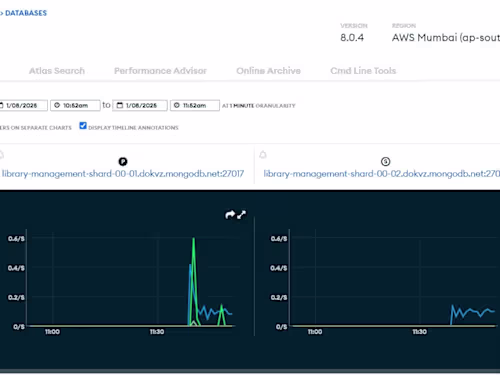Image resolution: width=500 pixels, height=375 pixels.
Task: Toggle Display Timeline Annotations checkbox
Action: (x=83, y=126)
